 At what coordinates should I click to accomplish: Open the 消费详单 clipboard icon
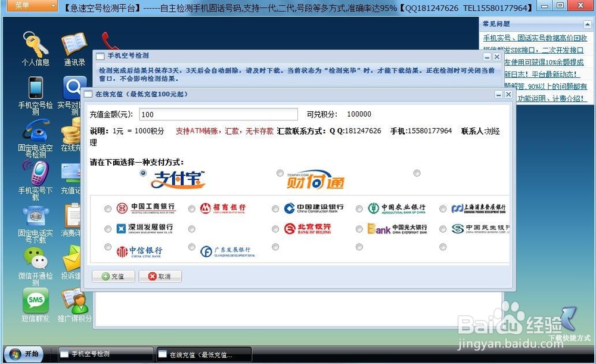click(72, 216)
